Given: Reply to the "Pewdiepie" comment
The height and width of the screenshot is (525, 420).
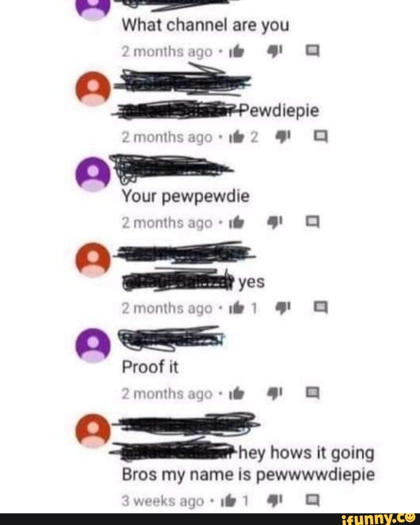Looking at the screenshot, I should (320, 136).
